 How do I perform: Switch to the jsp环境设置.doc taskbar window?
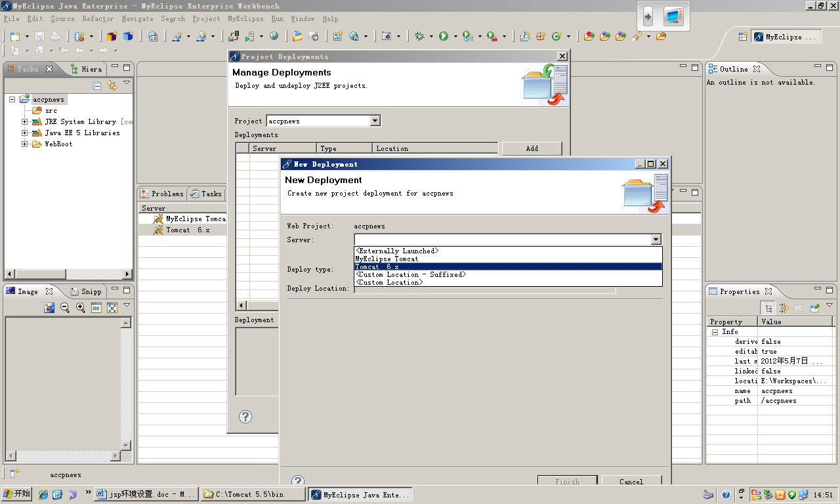click(146, 494)
